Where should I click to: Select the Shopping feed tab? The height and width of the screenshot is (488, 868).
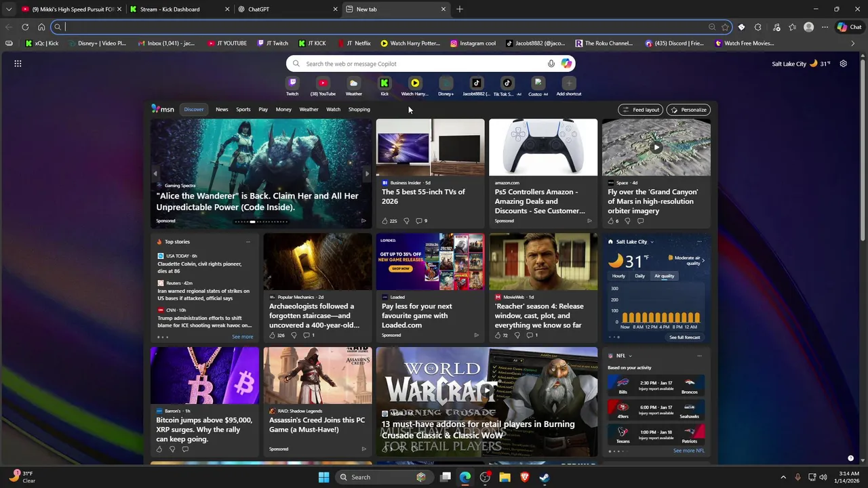359,109
